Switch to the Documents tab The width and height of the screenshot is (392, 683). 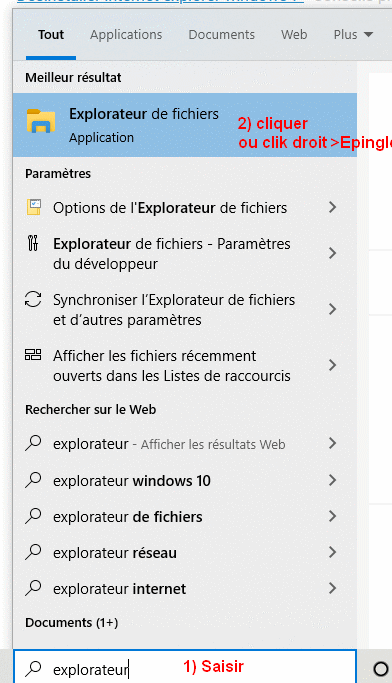click(x=222, y=34)
